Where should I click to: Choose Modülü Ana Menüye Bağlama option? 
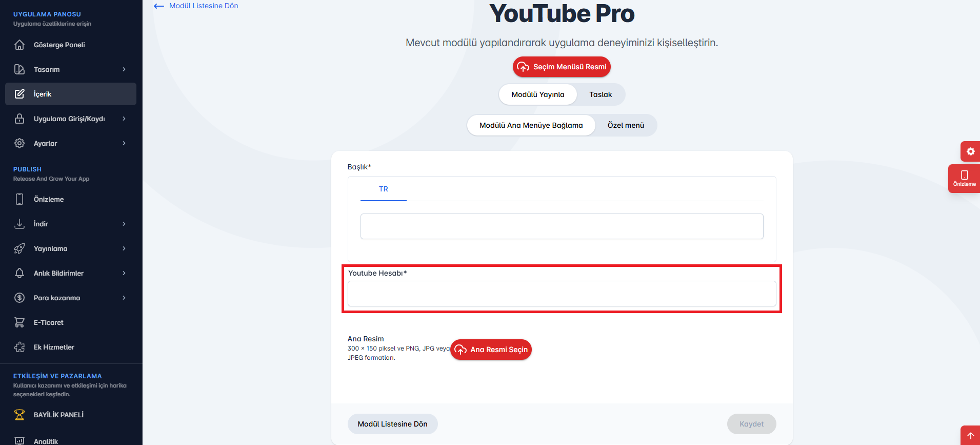point(531,125)
